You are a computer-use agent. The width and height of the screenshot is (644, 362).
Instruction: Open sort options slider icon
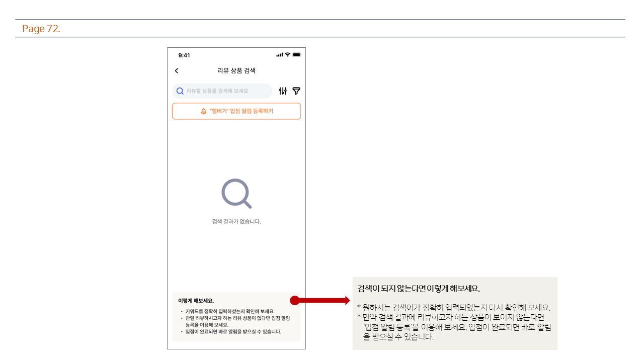pyautogui.click(x=283, y=91)
